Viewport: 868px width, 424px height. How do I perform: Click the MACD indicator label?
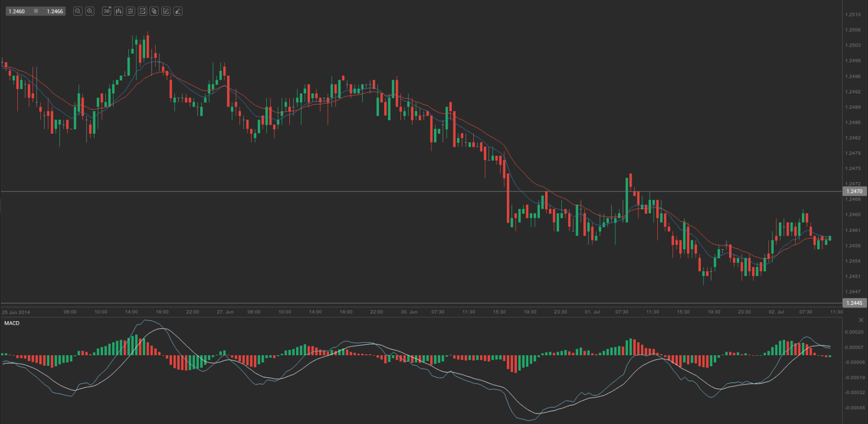[12, 323]
